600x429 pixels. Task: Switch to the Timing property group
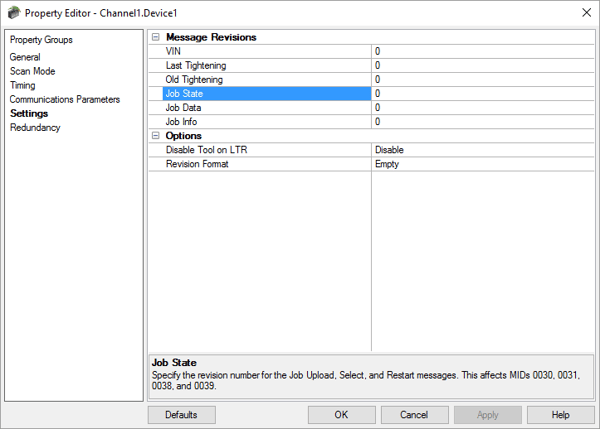point(22,85)
